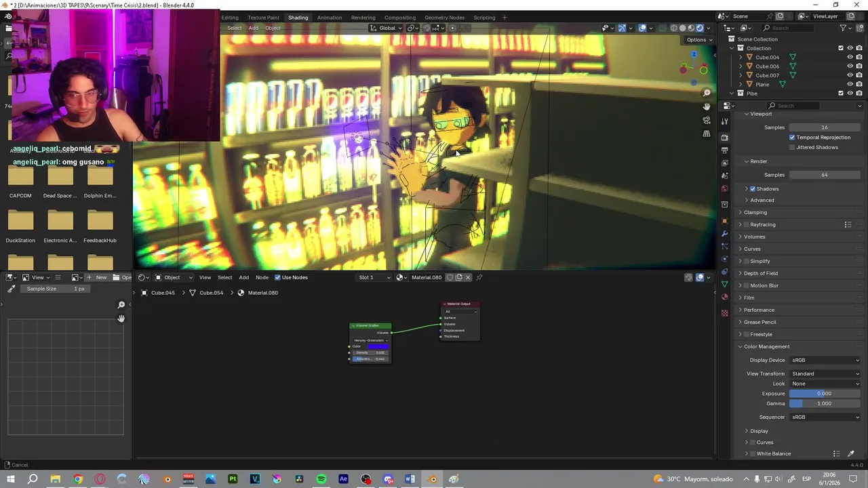This screenshot has width=868, height=488.
Task: Open the Object node type dropdown
Action: (x=174, y=277)
